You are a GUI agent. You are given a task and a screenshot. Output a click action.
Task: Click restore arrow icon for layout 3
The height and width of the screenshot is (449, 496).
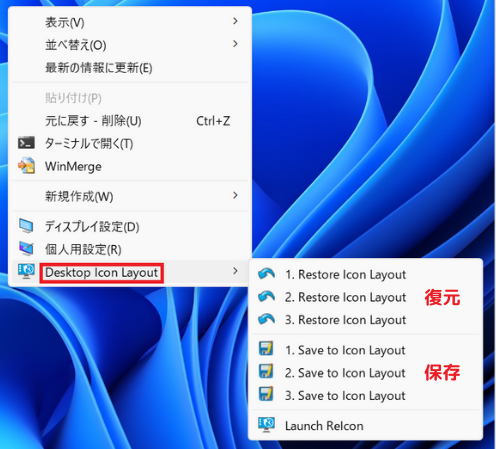266,319
